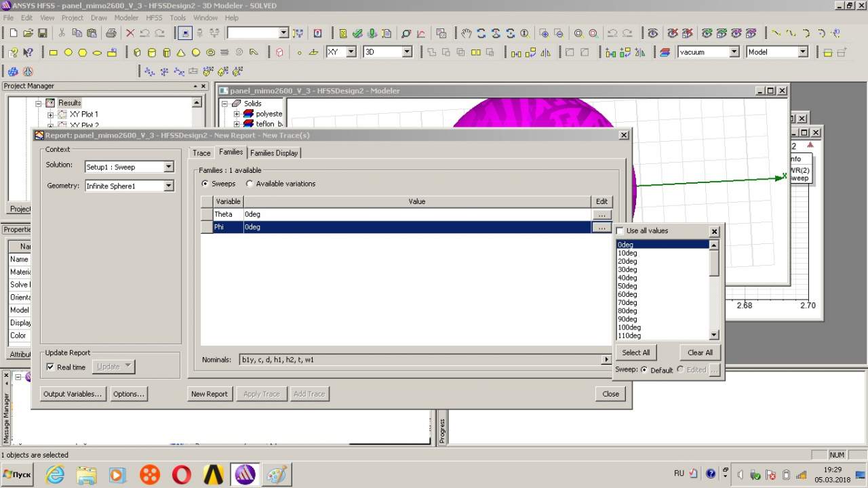Viewport: 868px width, 488px height.
Task: Open Internet Explorer from the taskbar
Action: (x=55, y=474)
